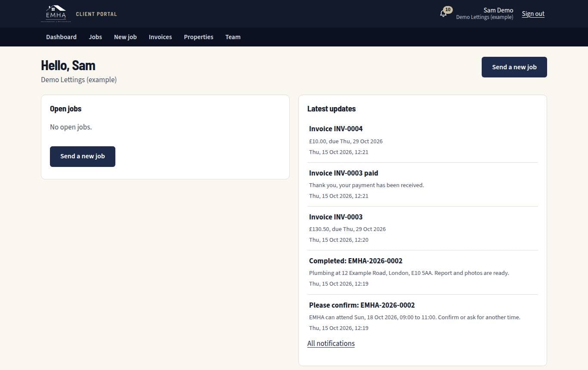Viewport: 588px width, 370px height.
Task: Click header Send a new job button
Action: [x=514, y=67]
